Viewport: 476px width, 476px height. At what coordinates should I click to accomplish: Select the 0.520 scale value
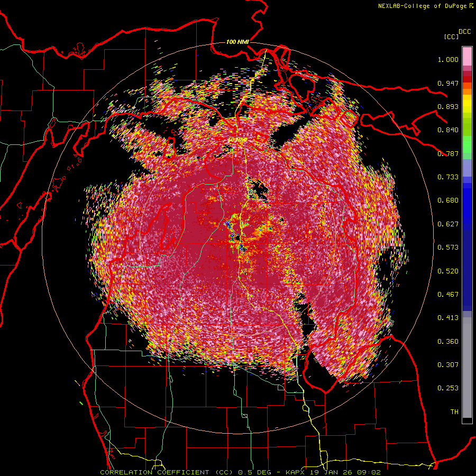pyautogui.click(x=448, y=271)
